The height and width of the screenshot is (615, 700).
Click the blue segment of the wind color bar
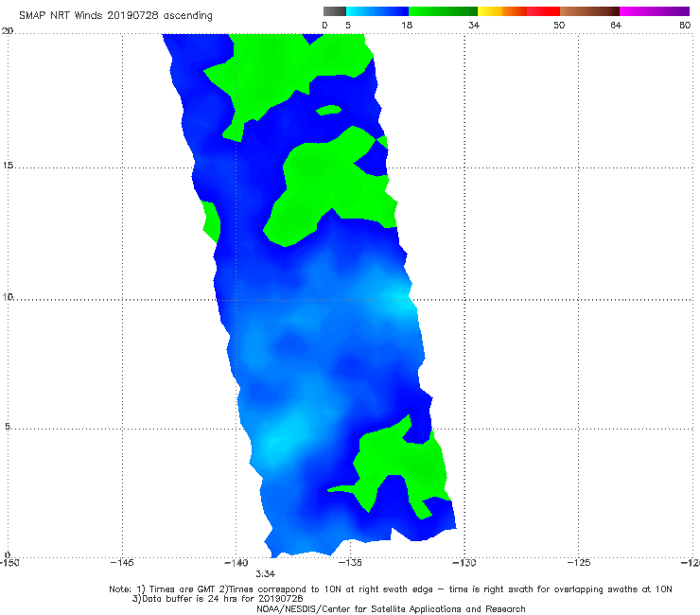coord(377,11)
